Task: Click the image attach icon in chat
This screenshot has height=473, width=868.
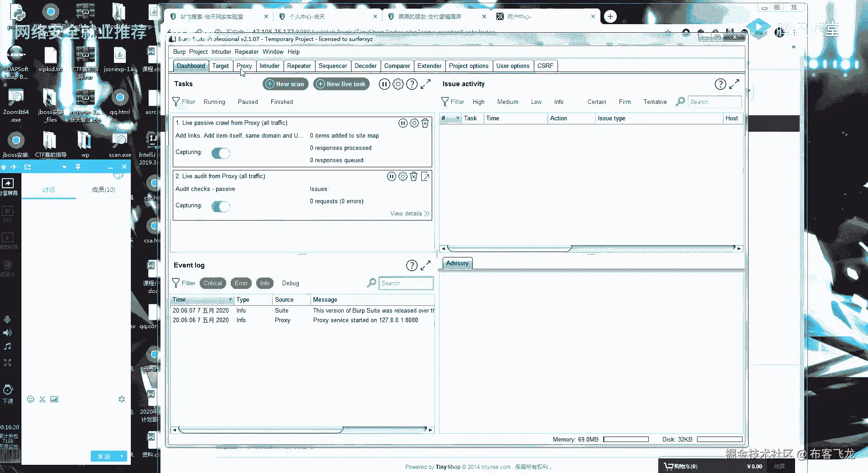Action: tap(54, 399)
